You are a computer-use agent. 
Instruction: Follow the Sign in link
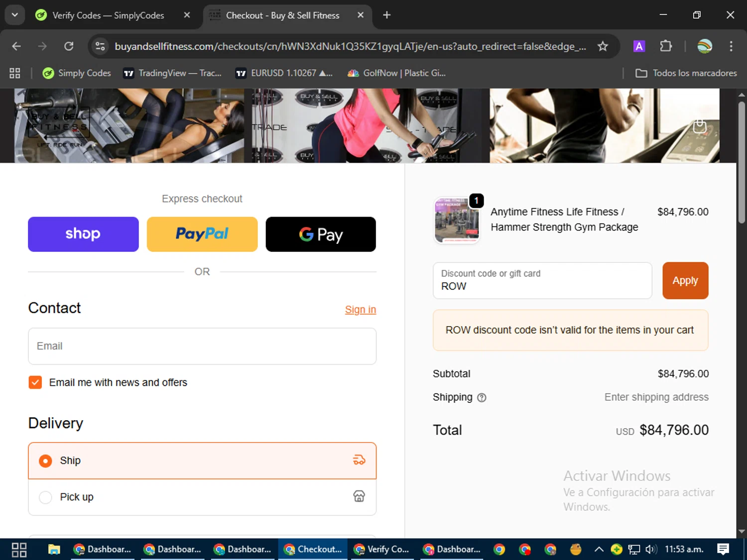click(361, 310)
